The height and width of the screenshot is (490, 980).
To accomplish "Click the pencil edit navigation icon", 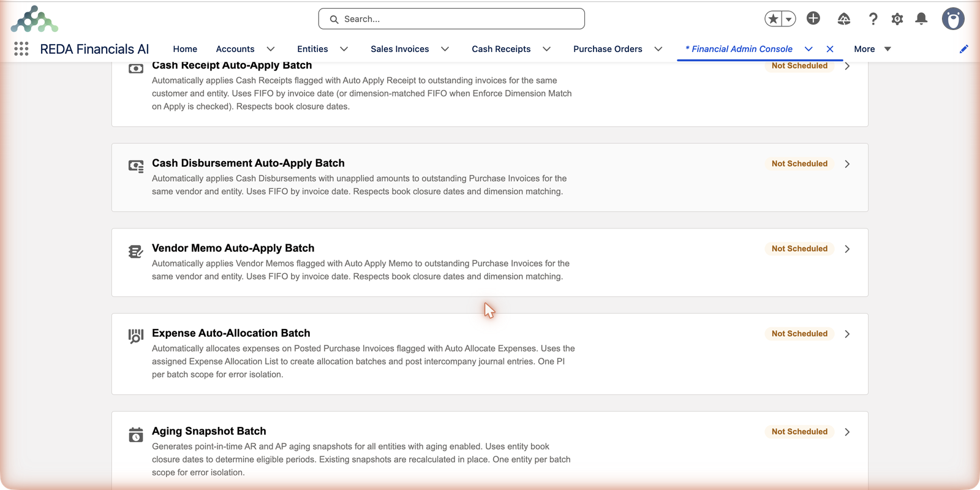I will [x=964, y=49].
